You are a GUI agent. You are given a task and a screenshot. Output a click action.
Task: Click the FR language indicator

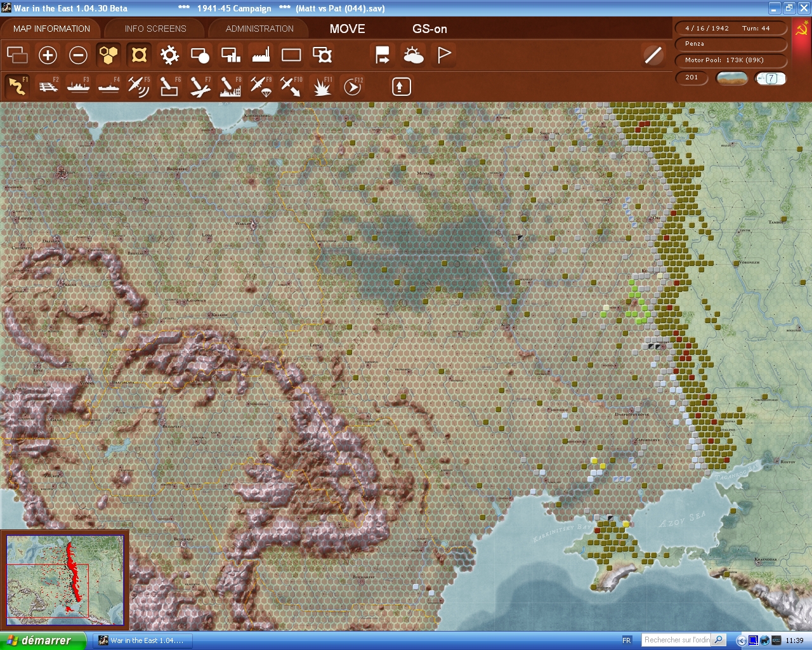pos(627,640)
